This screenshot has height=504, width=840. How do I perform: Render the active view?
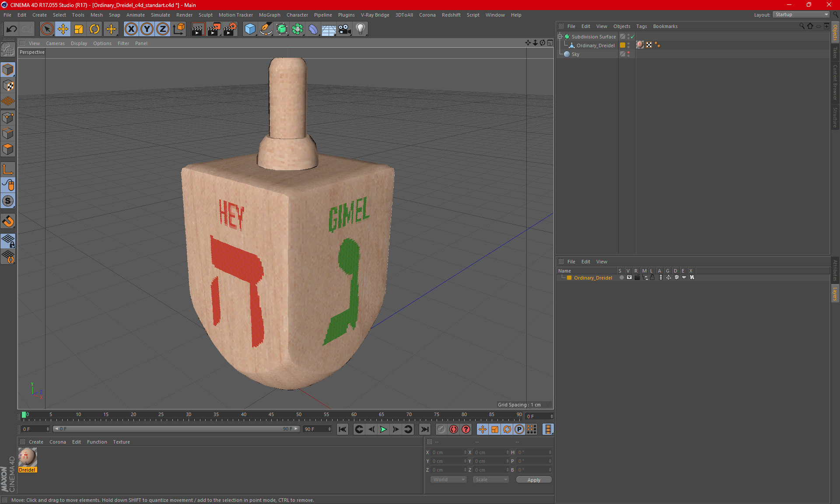pyautogui.click(x=198, y=29)
